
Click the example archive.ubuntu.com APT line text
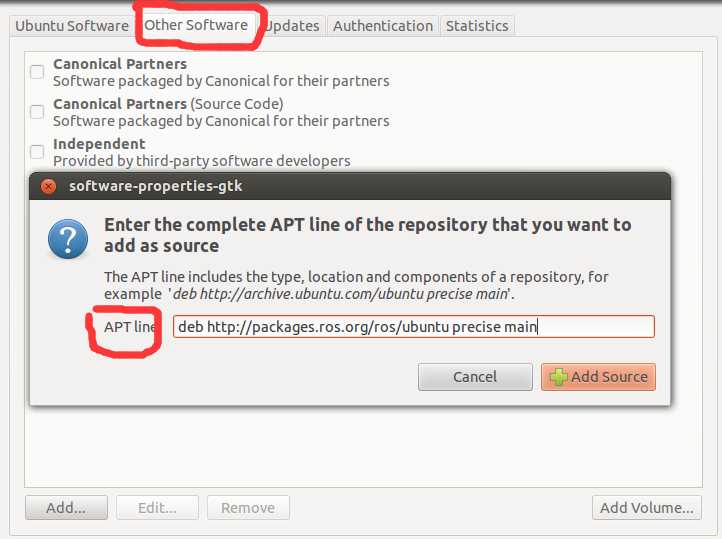(340, 294)
